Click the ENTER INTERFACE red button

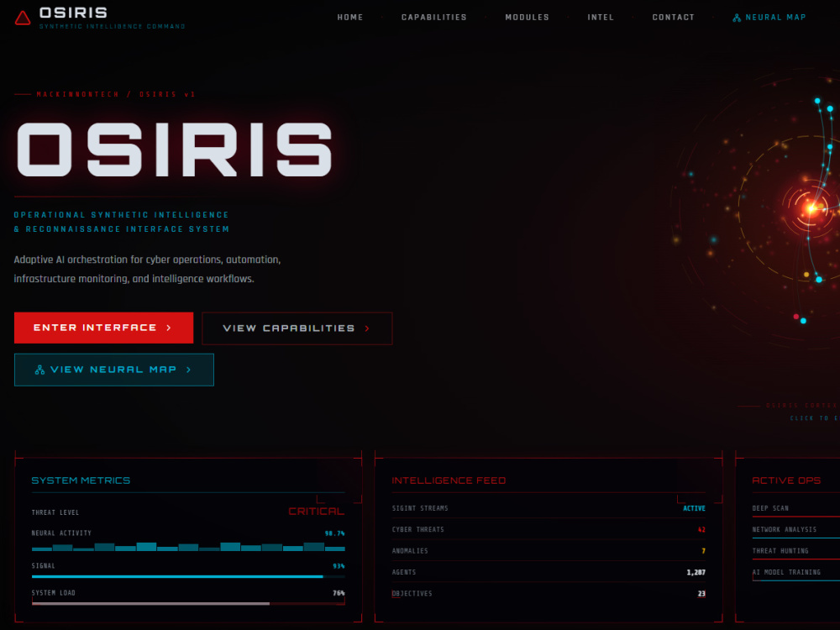click(103, 328)
